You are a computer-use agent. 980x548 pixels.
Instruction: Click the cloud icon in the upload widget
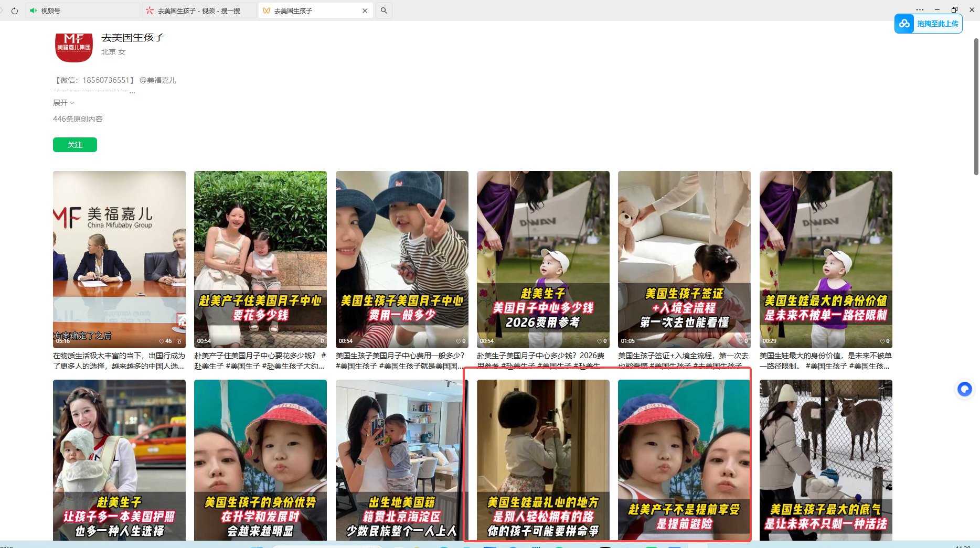tap(904, 24)
